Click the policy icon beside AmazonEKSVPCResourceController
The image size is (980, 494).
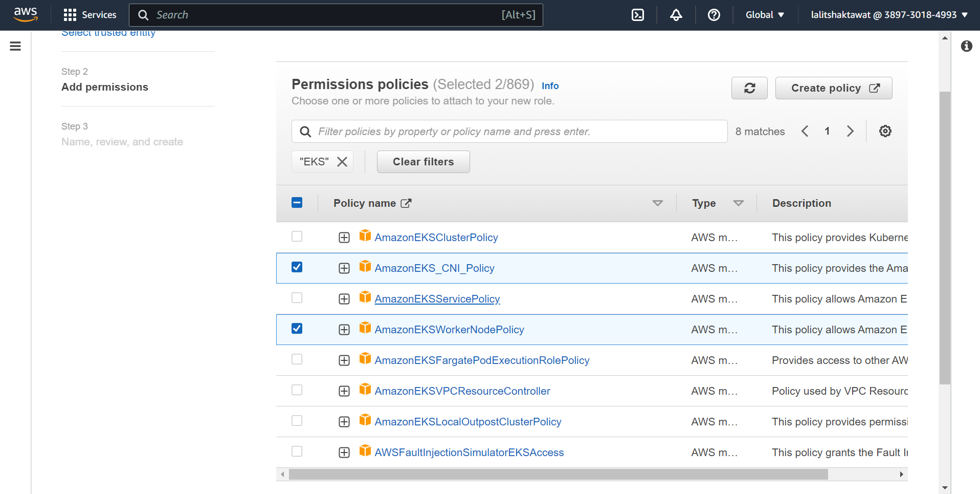(365, 389)
